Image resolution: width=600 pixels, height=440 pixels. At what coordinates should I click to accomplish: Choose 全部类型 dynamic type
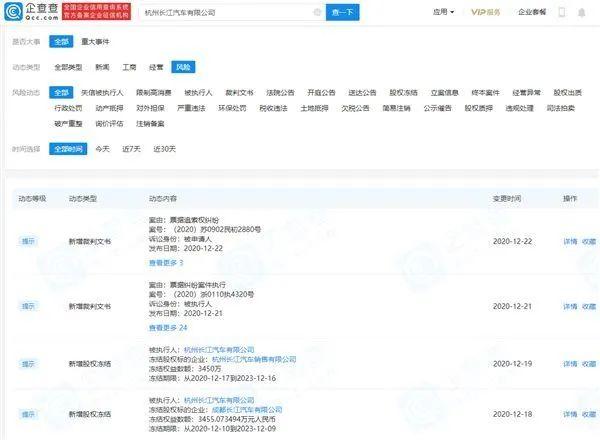[x=68, y=67]
